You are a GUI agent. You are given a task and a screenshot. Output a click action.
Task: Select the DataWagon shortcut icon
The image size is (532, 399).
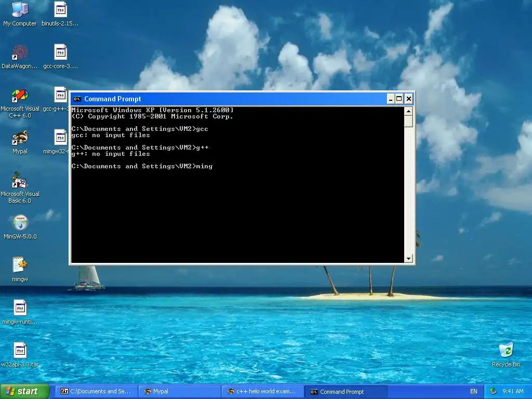pos(20,52)
